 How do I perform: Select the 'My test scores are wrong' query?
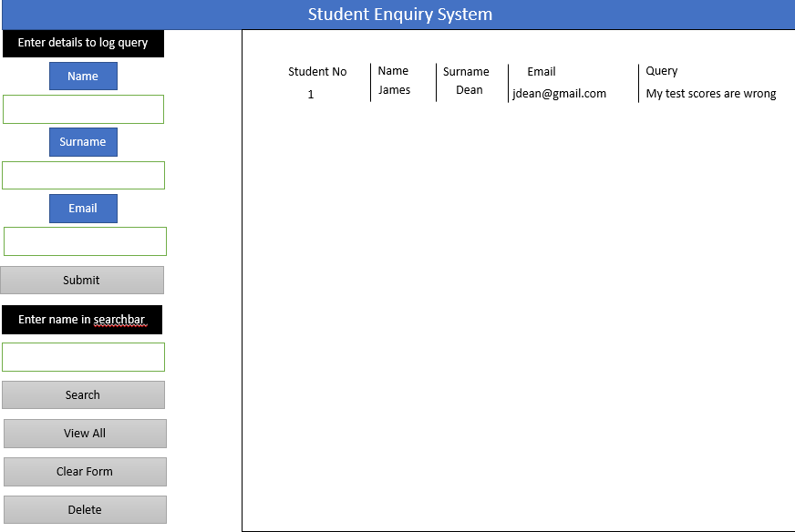point(711,94)
